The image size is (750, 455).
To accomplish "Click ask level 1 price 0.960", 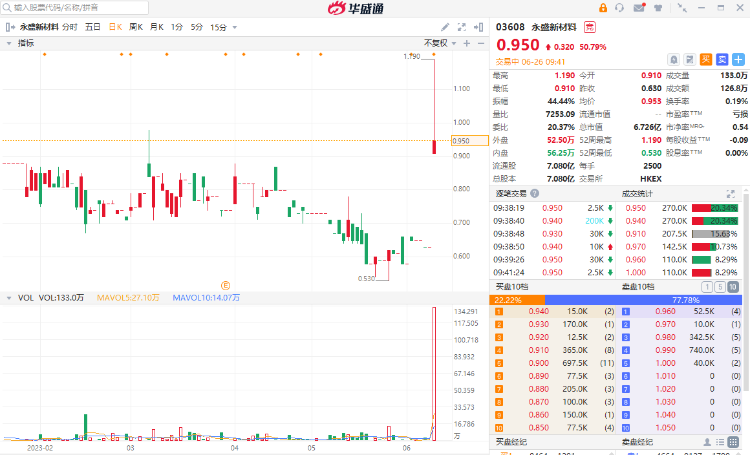I will pos(665,311).
